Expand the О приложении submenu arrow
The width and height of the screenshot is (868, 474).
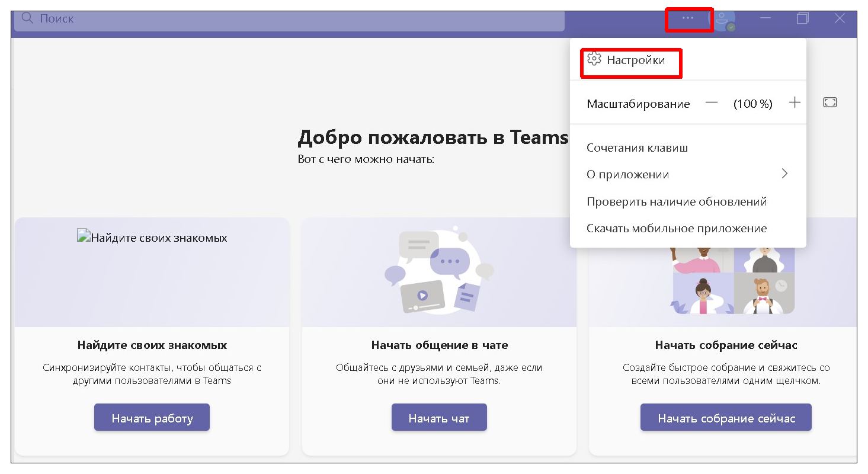[x=784, y=174]
